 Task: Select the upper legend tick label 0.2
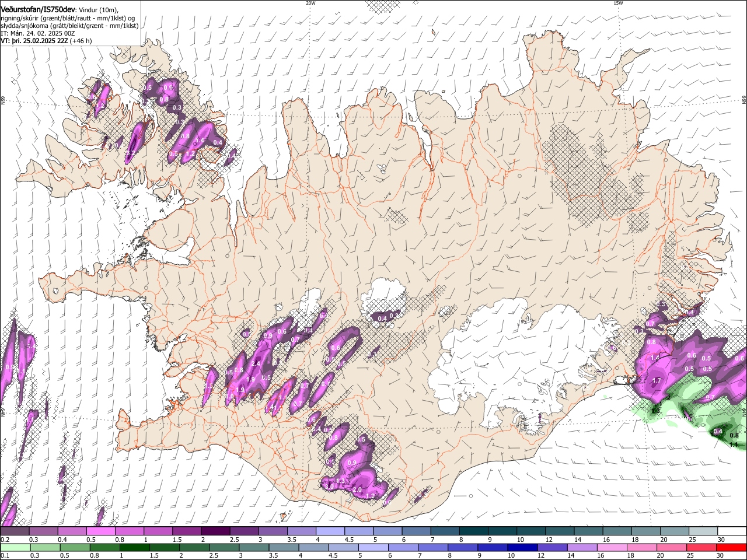click(x=5, y=540)
